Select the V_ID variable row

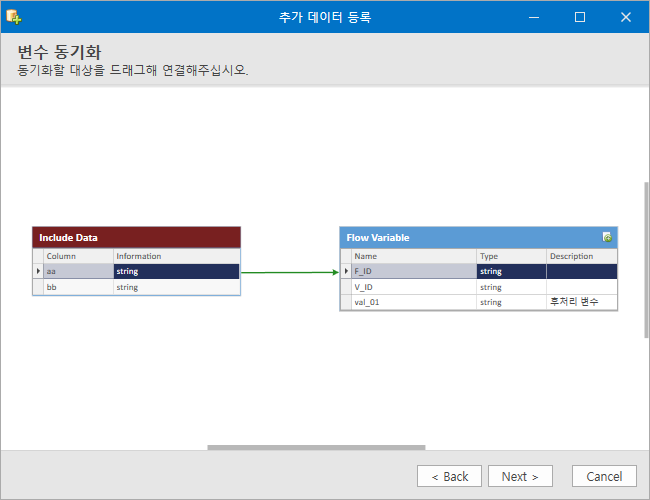479,287
